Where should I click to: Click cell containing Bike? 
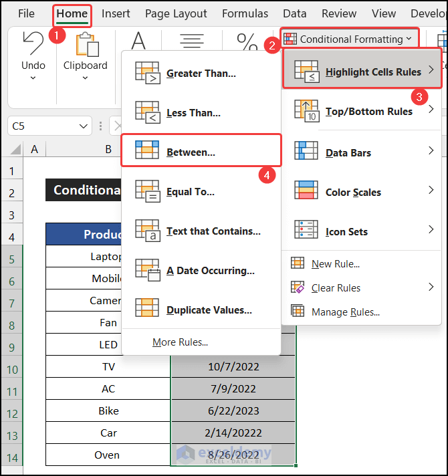(108, 410)
